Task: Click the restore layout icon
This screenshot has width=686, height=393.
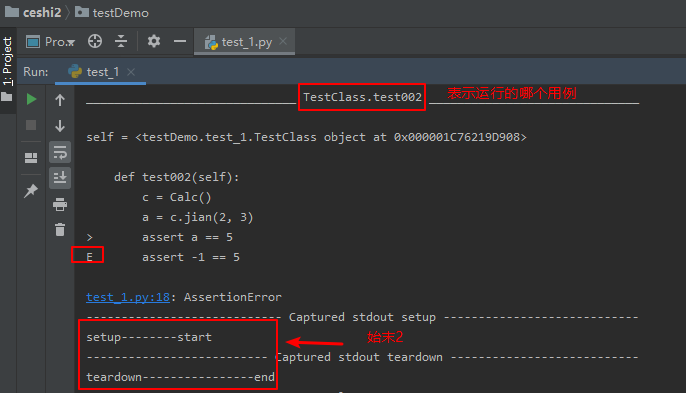Action: click(31, 158)
